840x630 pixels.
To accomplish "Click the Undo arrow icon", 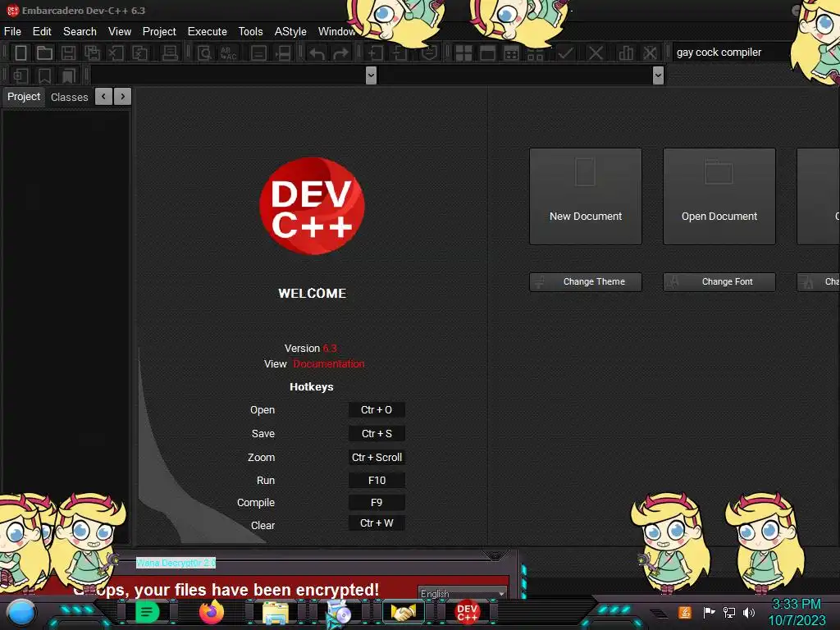I will point(317,53).
